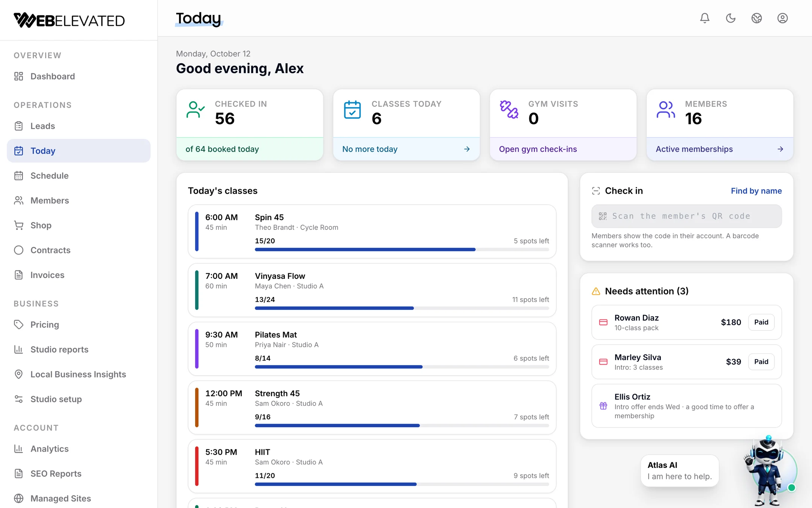Open the HIIT 5:30 PM class
Screen dimensions: 812x508
point(372,466)
